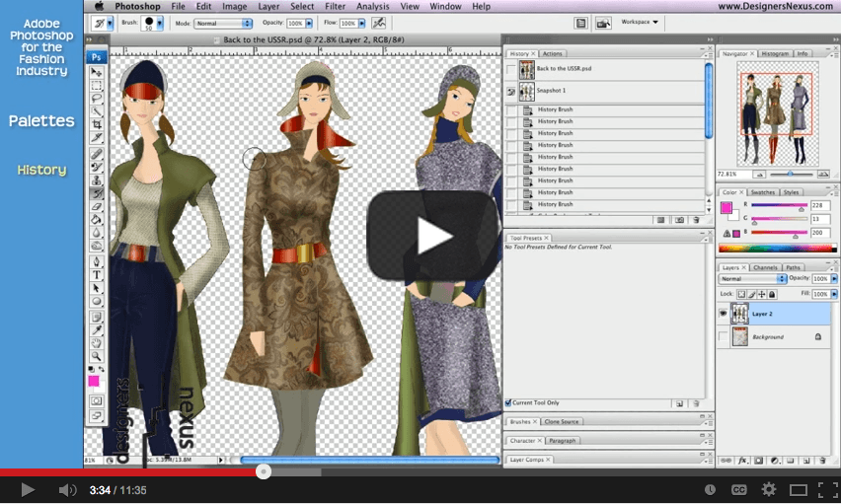The width and height of the screenshot is (841, 504).
Task: Open brush Mode dropdown set to Normal
Action: pyautogui.click(x=223, y=24)
